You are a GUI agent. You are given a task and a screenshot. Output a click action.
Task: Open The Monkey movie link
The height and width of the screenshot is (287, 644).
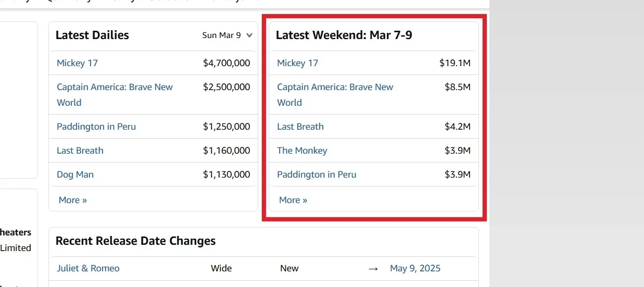[x=302, y=151]
